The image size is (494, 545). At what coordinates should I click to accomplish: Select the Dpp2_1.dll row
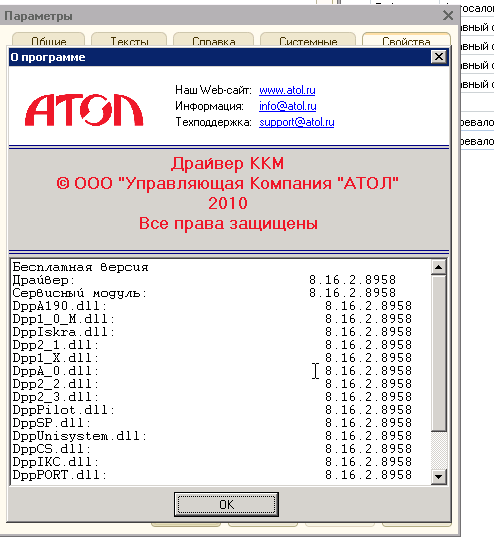[212, 345]
